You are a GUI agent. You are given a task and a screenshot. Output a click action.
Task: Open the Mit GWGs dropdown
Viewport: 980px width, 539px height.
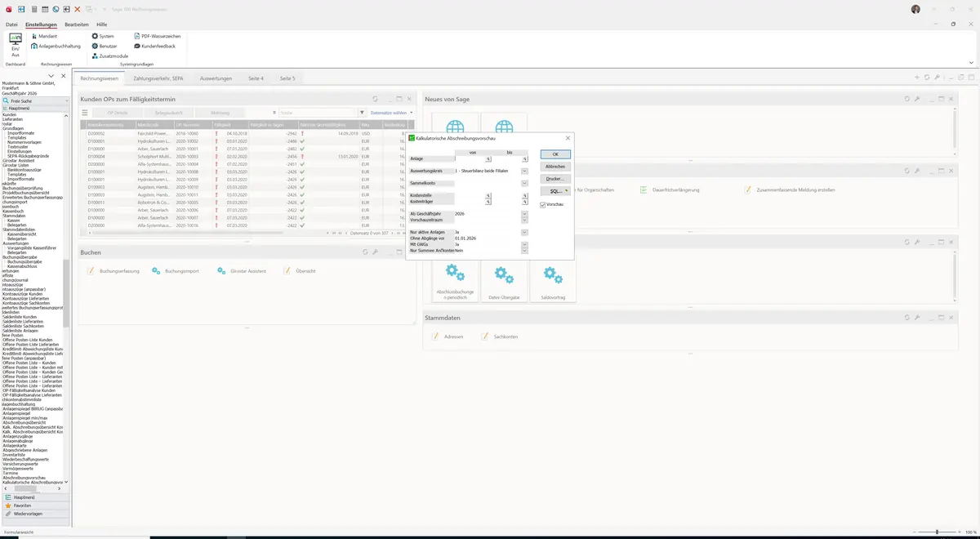(x=524, y=244)
